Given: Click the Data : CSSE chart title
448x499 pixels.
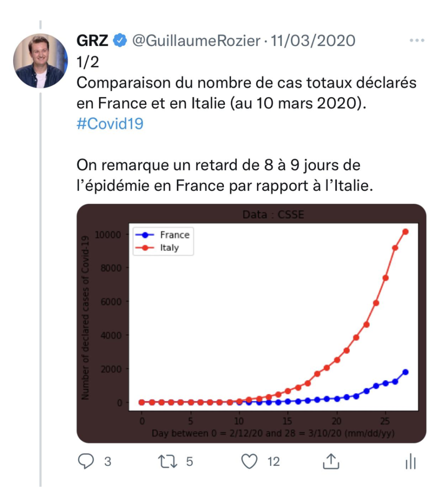Looking at the screenshot, I should click(273, 214).
